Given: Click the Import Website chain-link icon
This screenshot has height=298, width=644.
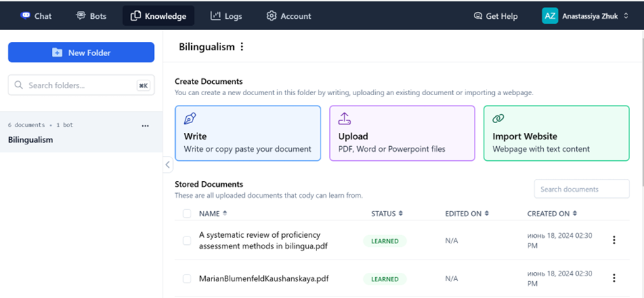Looking at the screenshot, I should 498,119.
